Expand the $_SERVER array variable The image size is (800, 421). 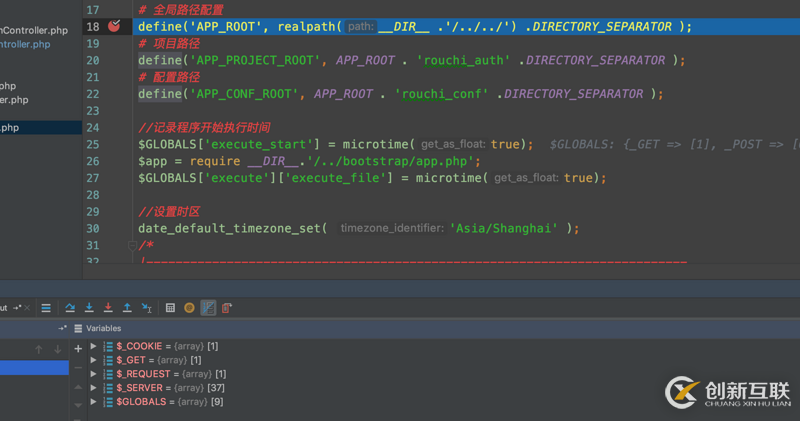(93, 388)
